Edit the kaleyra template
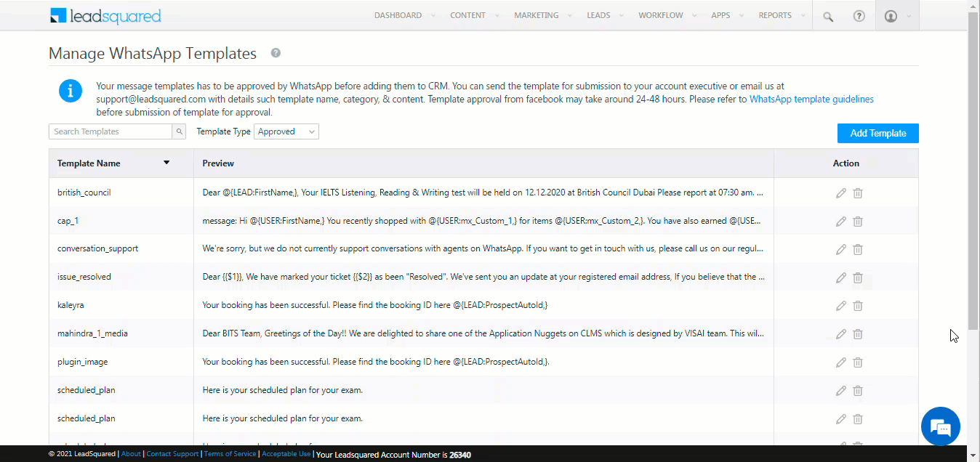Screen dimensions: 980x462 (x=841, y=306)
